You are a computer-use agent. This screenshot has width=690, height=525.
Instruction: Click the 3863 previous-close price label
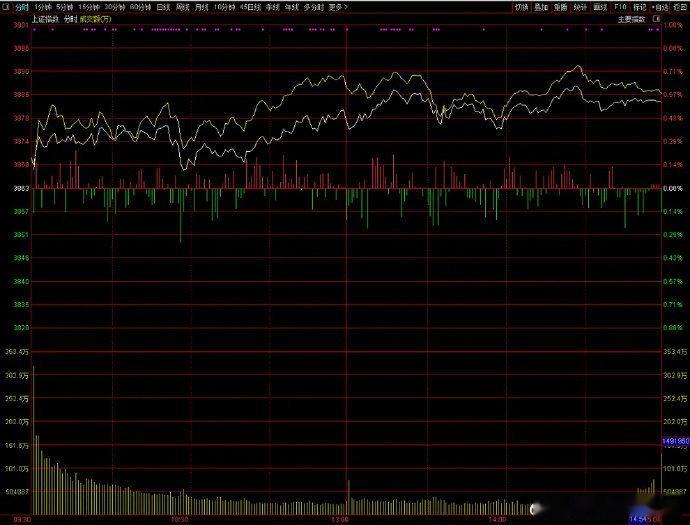(22, 188)
